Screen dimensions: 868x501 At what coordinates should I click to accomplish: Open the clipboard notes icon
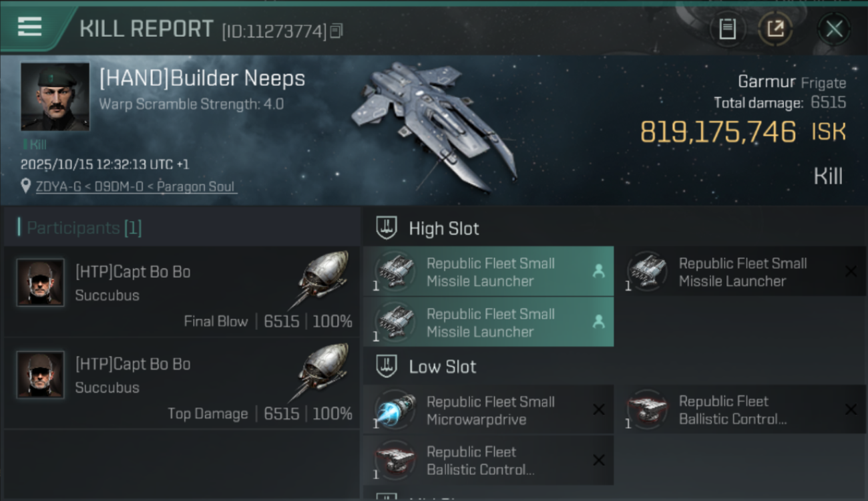(727, 29)
